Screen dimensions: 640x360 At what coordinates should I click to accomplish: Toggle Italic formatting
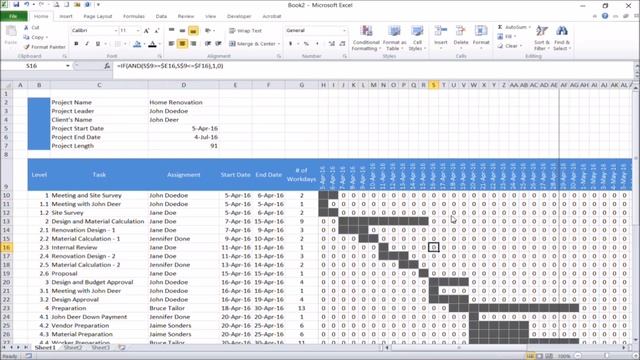87,44
